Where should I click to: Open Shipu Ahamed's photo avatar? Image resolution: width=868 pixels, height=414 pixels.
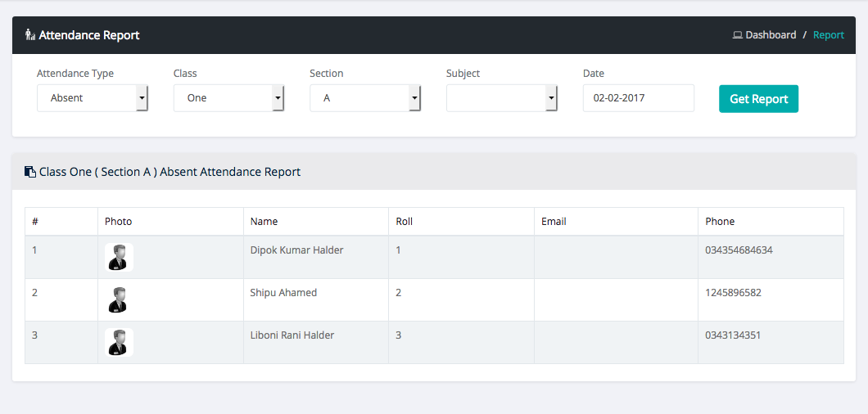119,299
